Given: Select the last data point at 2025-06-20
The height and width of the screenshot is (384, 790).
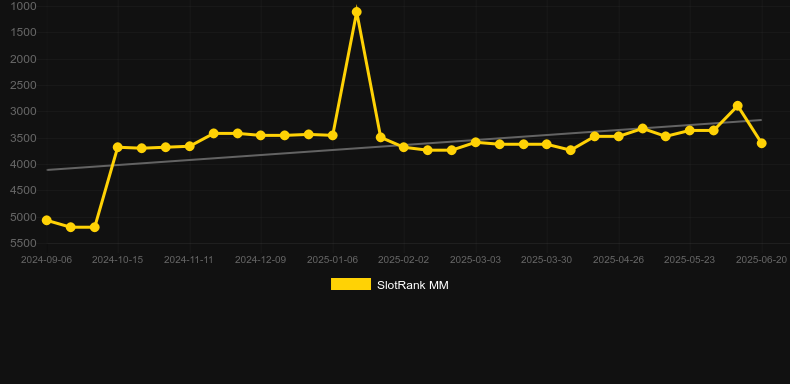Looking at the screenshot, I should (x=762, y=144).
